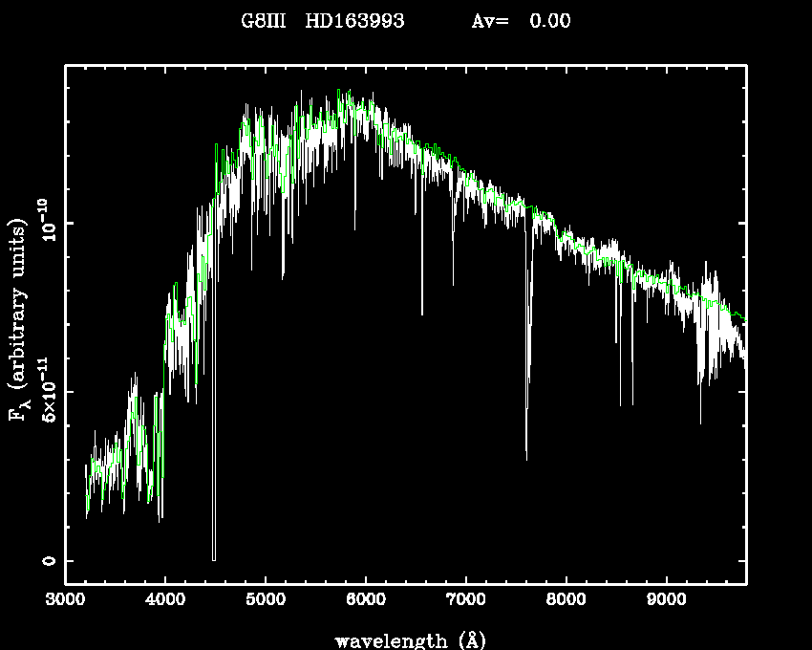The width and height of the screenshot is (812, 650).
Task: Click the deep absorption dip near 7600 Å
Action: (526, 457)
